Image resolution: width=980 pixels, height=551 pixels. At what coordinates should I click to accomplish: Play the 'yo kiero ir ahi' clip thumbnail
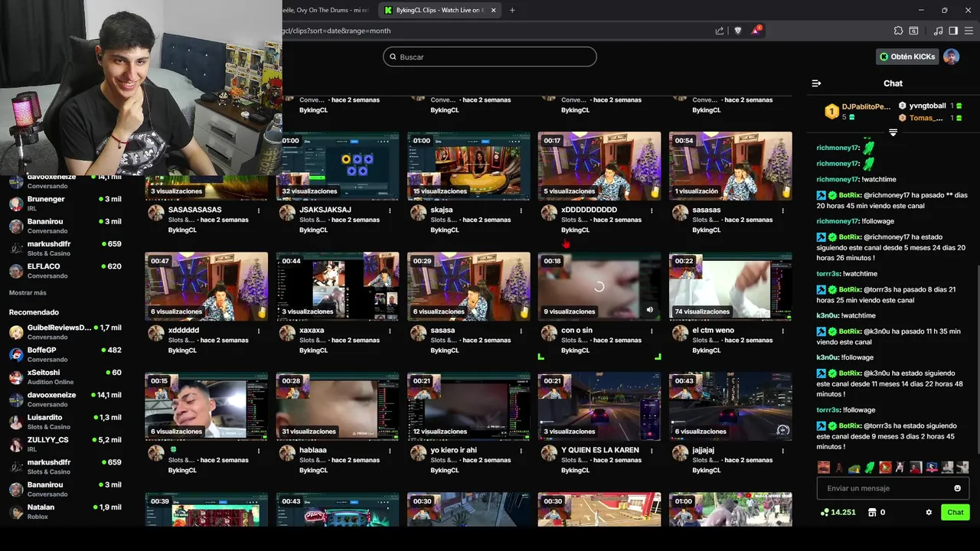point(469,406)
